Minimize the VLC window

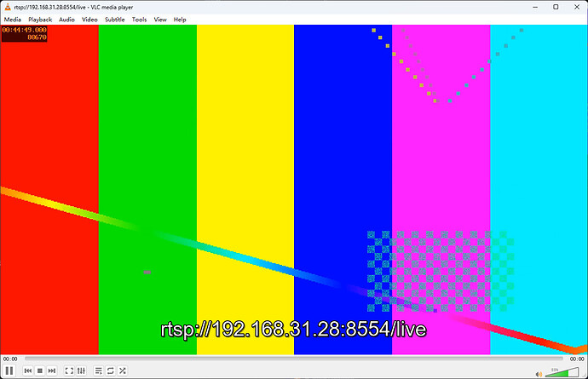(535, 7)
